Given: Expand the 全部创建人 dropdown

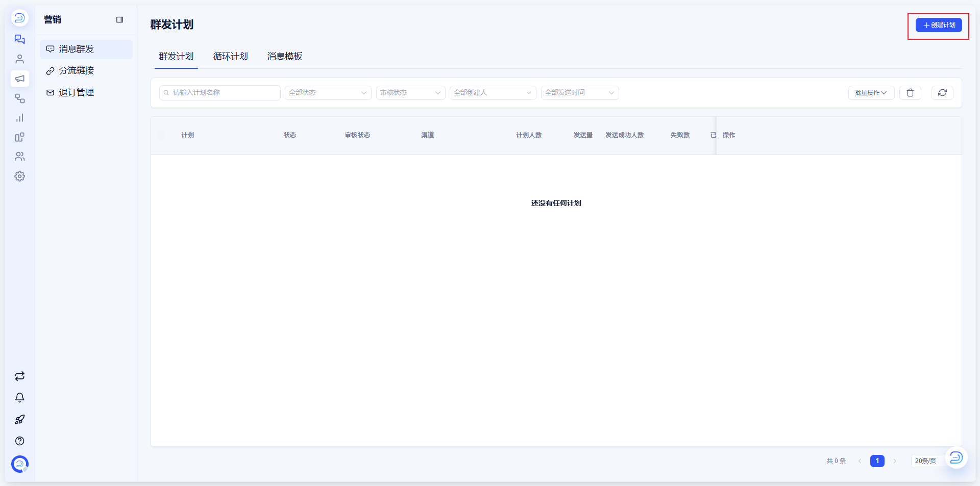Looking at the screenshot, I should point(493,93).
